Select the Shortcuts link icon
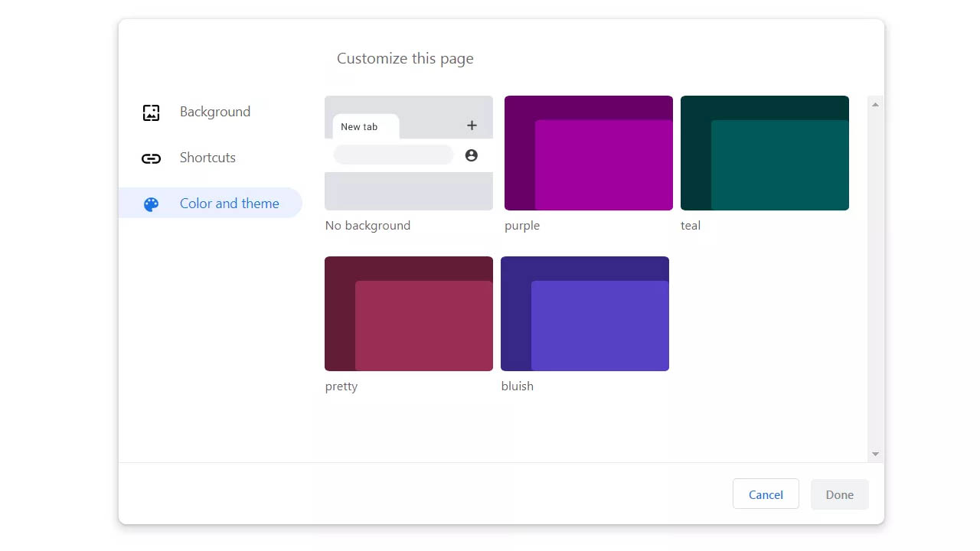This screenshot has height=551, width=980. 151,158
